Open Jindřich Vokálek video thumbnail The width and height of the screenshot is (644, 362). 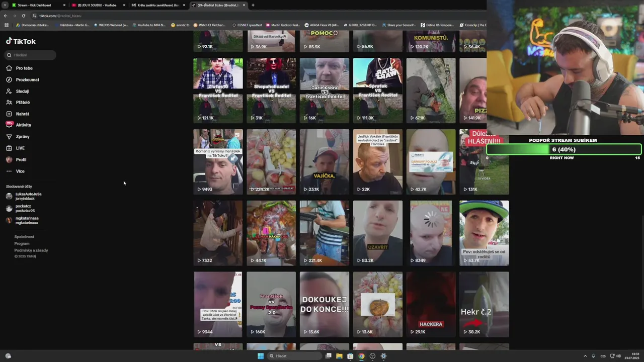378,162
